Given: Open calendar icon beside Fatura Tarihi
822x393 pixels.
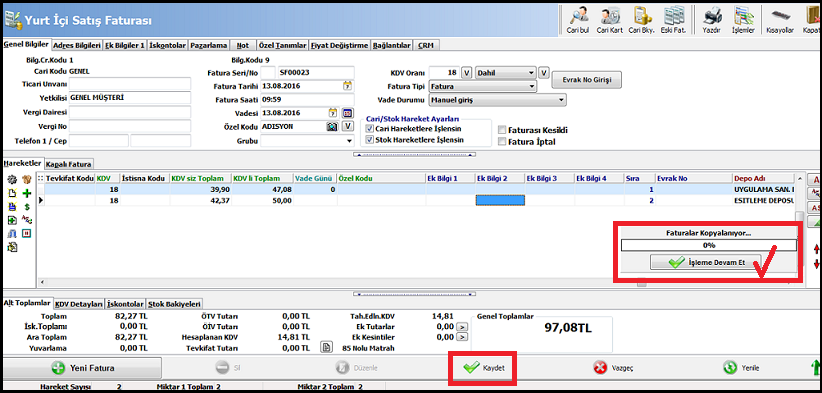Looking at the screenshot, I should point(347,85).
